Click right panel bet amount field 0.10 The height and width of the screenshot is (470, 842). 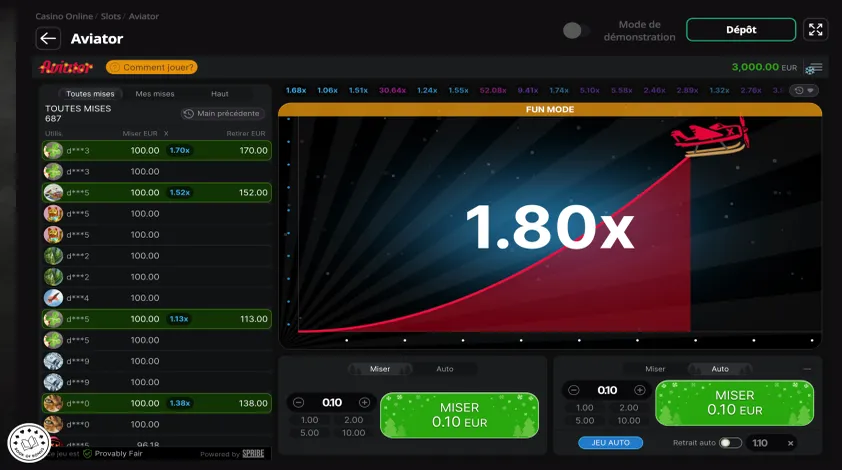(607, 390)
